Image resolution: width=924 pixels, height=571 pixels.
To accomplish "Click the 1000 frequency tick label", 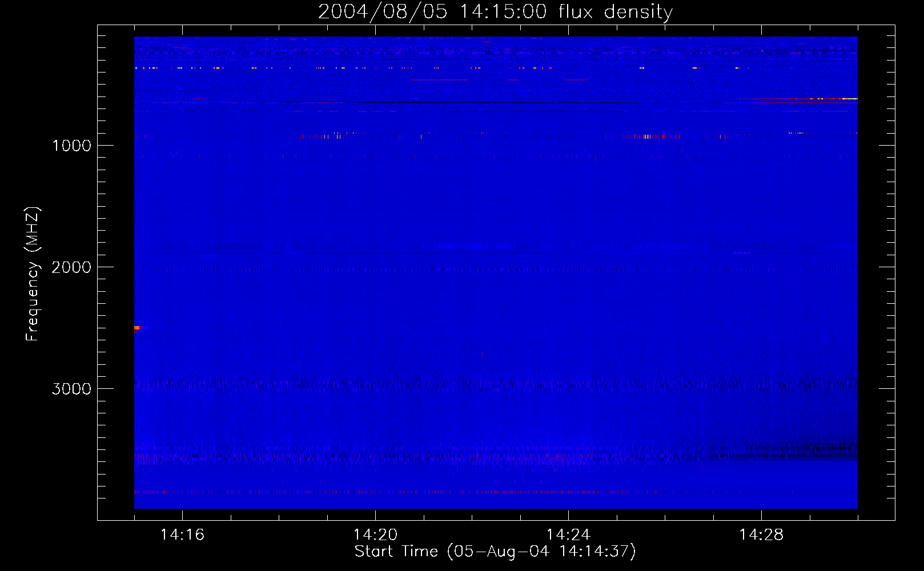I will click(x=71, y=146).
